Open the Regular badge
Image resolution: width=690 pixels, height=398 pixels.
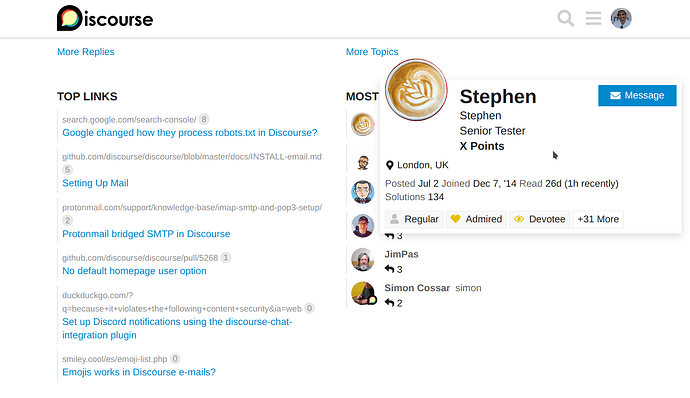pos(414,219)
